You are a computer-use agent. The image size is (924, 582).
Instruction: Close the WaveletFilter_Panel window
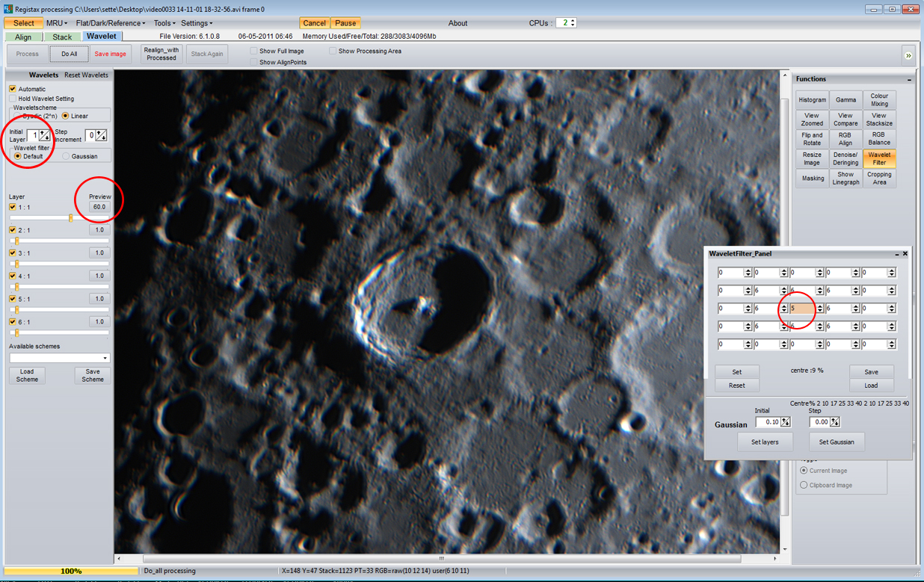(x=905, y=254)
